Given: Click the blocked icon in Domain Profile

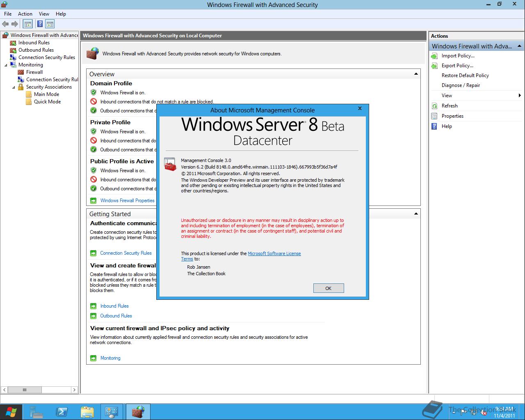Looking at the screenshot, I should pos(94,101).
